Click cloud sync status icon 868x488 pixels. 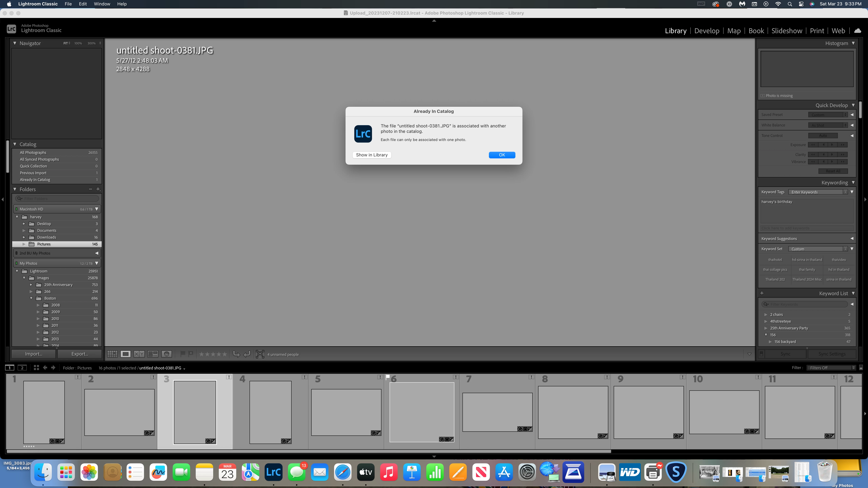(857, 31)
